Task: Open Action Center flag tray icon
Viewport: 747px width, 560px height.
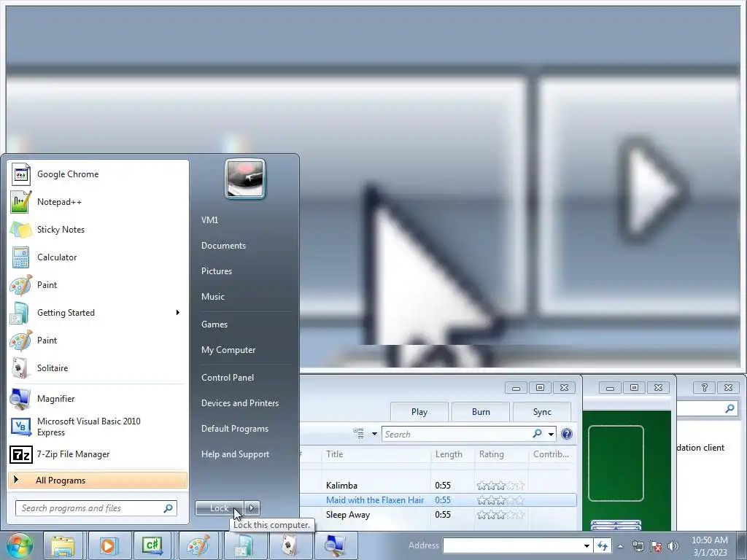Action: coord(656,546)
